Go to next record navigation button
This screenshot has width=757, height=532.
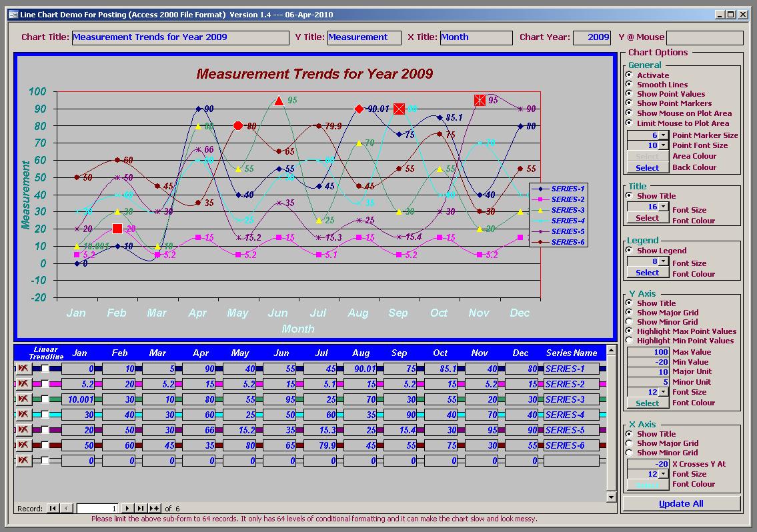[127, 509]
